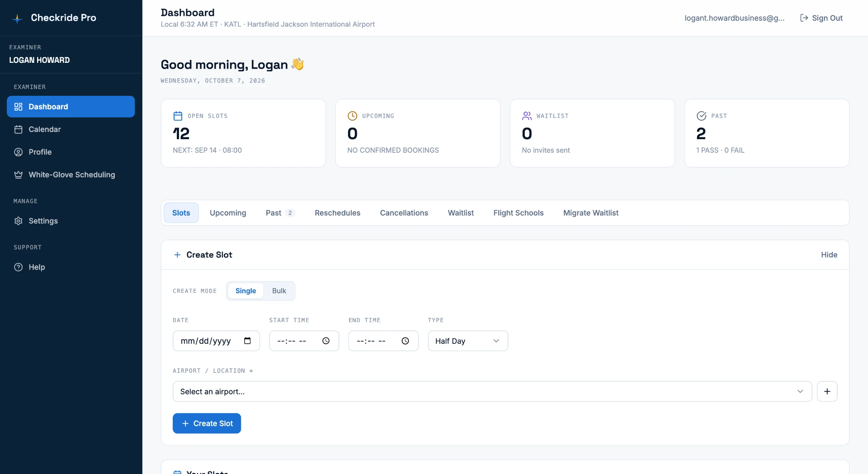The width and height of the screenshot is (868, 474).
Task: Click the End Time input field
Action: click(383, 341)
